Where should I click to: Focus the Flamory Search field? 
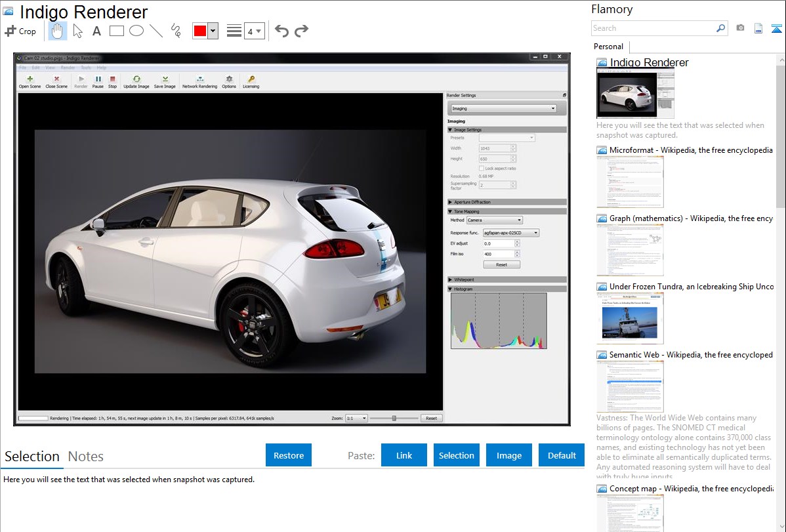point(653,28)
